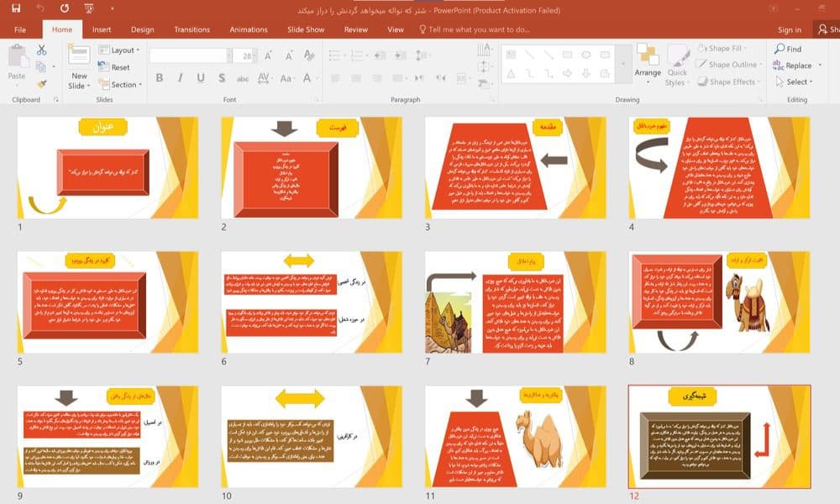The height and width of the screenshot is (504, 840).
Task: Switch to the Design tab
Action: tap(143, 29)
